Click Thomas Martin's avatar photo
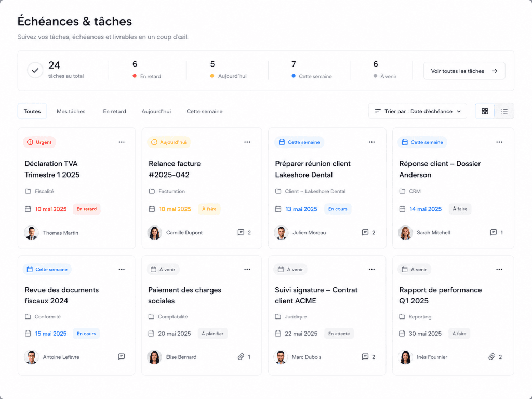The width and height of the screenshot is (532, 399). [31, 233]
